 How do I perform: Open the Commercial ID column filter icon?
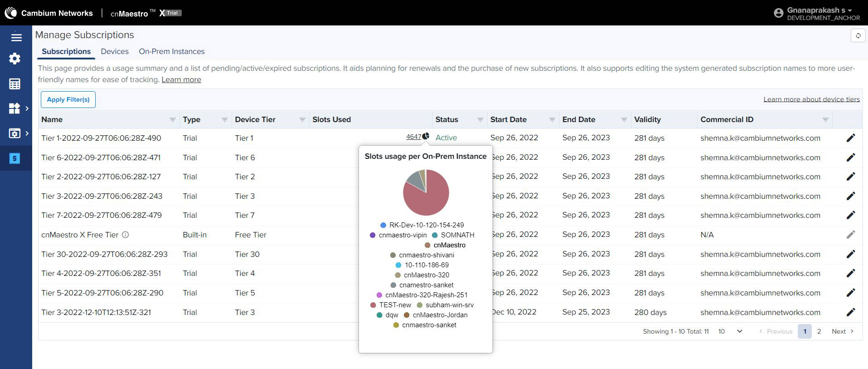pos(825,120)
